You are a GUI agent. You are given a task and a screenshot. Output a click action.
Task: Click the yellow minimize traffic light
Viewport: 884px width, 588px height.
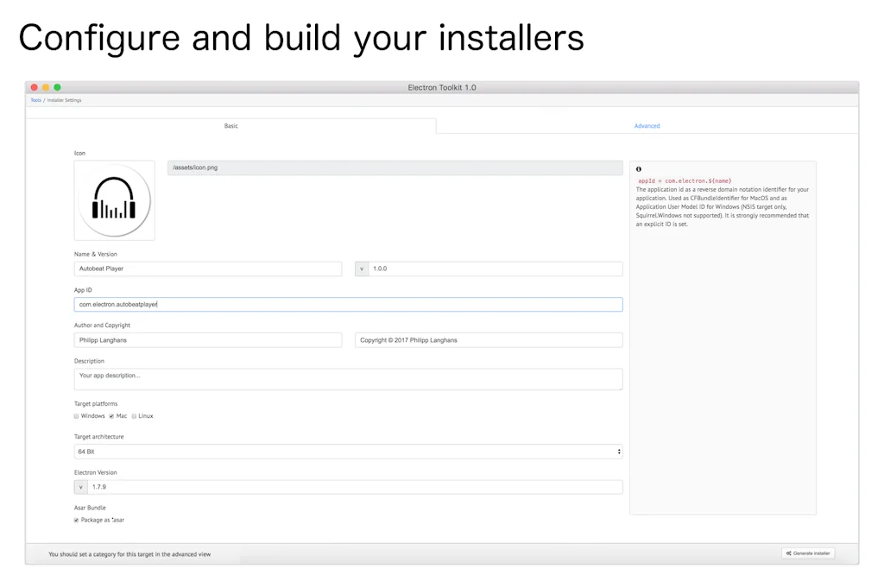45,87
